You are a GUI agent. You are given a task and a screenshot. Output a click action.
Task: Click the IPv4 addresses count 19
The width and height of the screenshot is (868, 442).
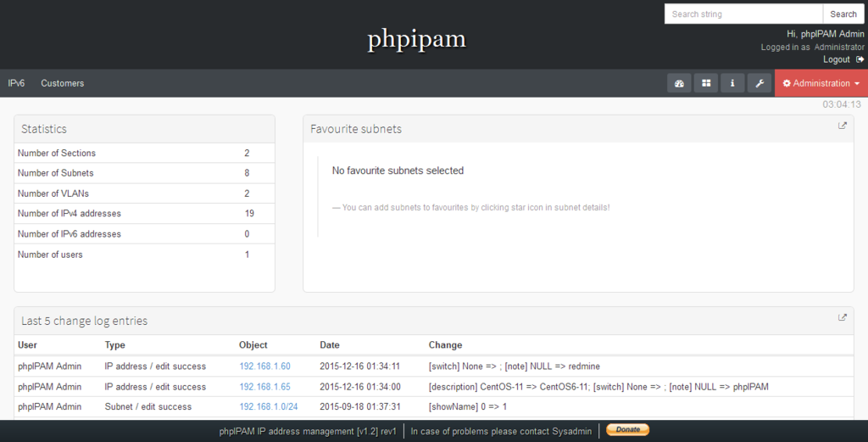(x=250, y=213)
